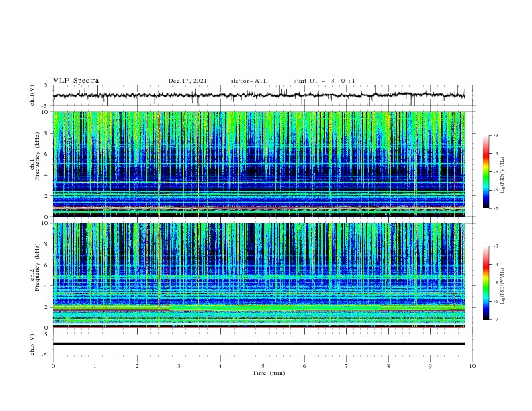
Task: Click inside the ch.2 spectrogram panel
Action: (x=259, y=275)
